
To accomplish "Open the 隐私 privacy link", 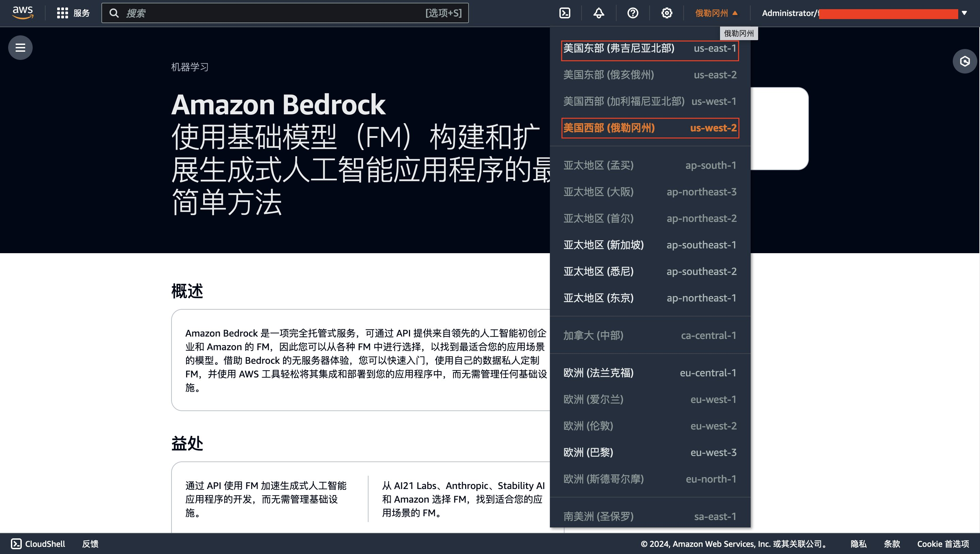I will pyautogui.click(x=858, y=543).
